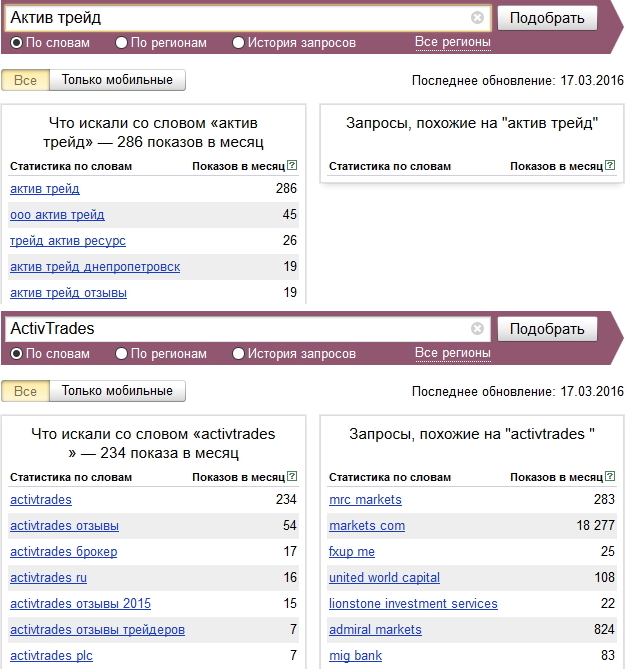Open help icon in lower-right similar queries header
This screenshot has height=669, width=630.
(610, 476)
